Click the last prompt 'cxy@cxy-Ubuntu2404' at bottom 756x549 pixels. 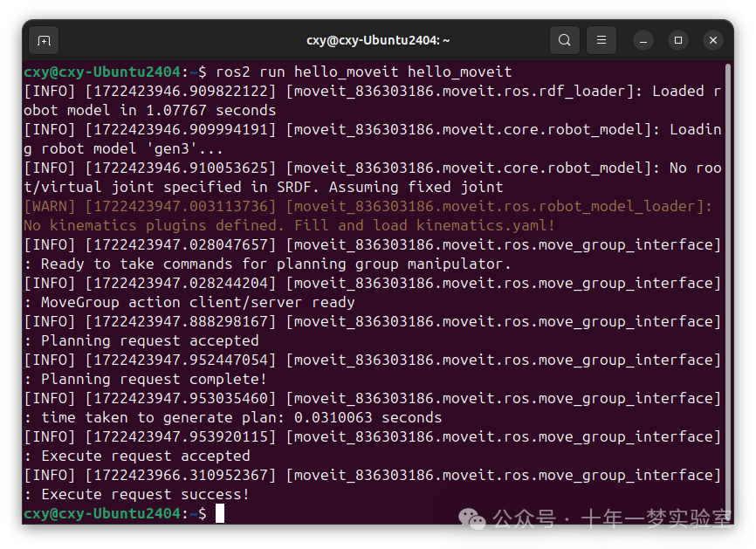click(102, 514)
